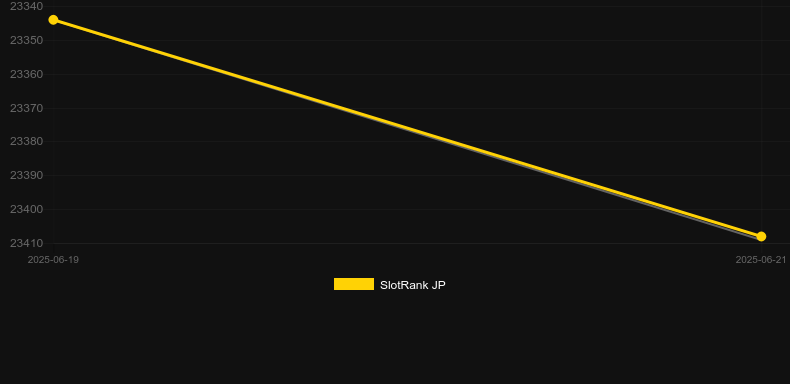Click the yellow line near the 23390 gridline
The width and height of the screenshot is (790, 384).
click(x=562, y=175)
